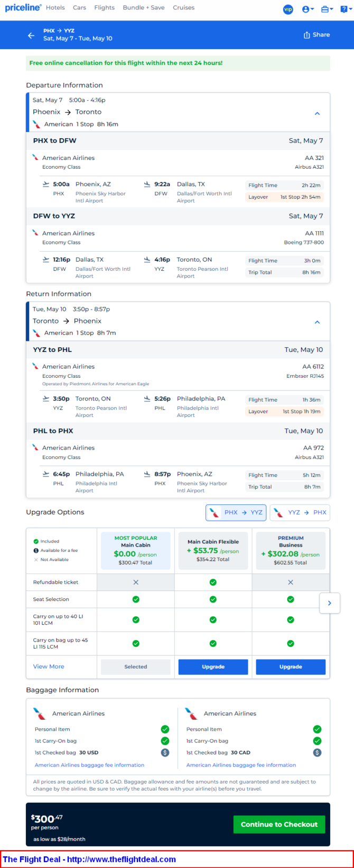The image size is (354, 868).
Task: Click American Airlines logo in PHX to DFW segment
Action: pyautogui.click(x=35, y=157)
